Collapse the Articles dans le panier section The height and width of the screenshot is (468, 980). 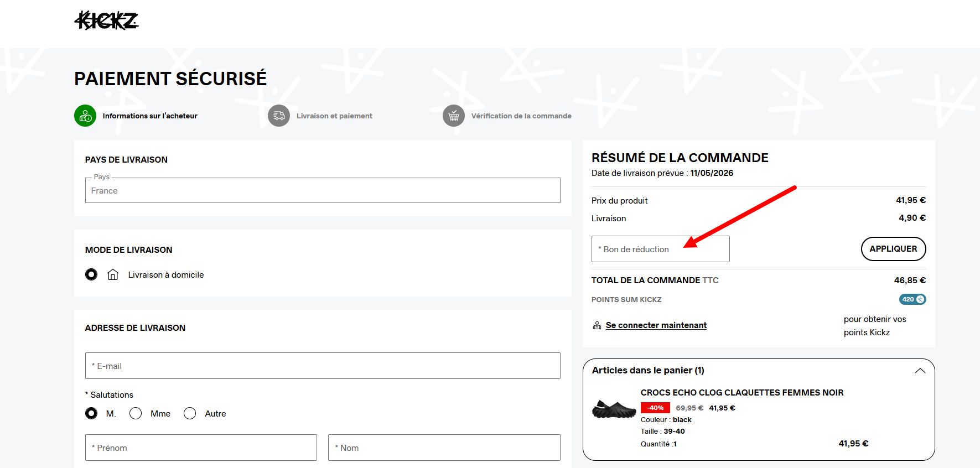[x=920, y=371]
